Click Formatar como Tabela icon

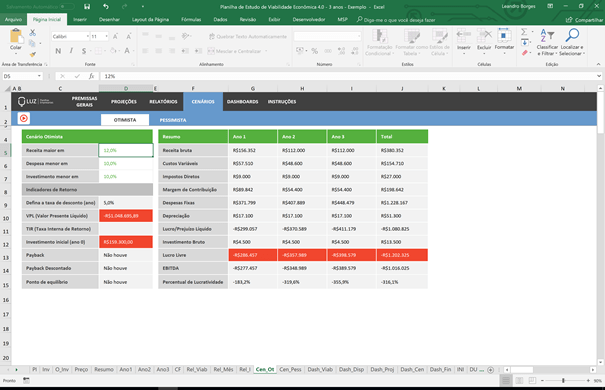tap(412, 36)
